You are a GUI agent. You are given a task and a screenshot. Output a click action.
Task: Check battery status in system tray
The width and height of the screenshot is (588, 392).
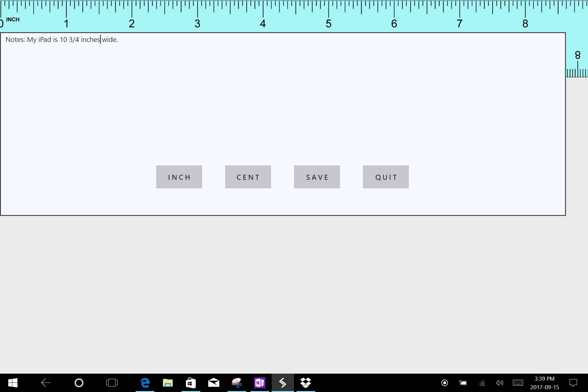click(463, 383)
